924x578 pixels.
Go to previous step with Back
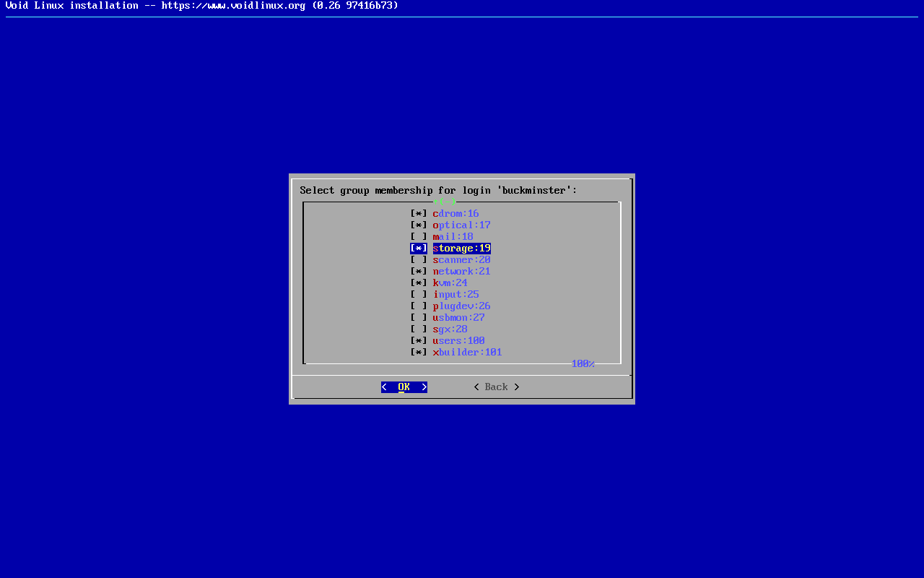click(496, 387)
